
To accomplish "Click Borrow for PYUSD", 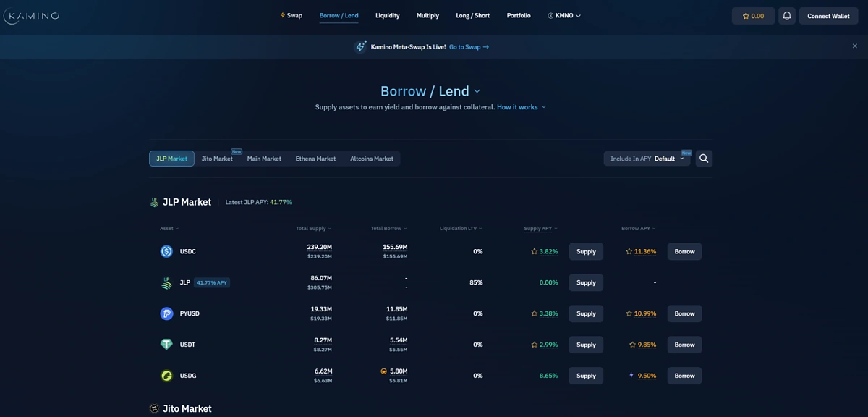I will (x=684, y=313).
